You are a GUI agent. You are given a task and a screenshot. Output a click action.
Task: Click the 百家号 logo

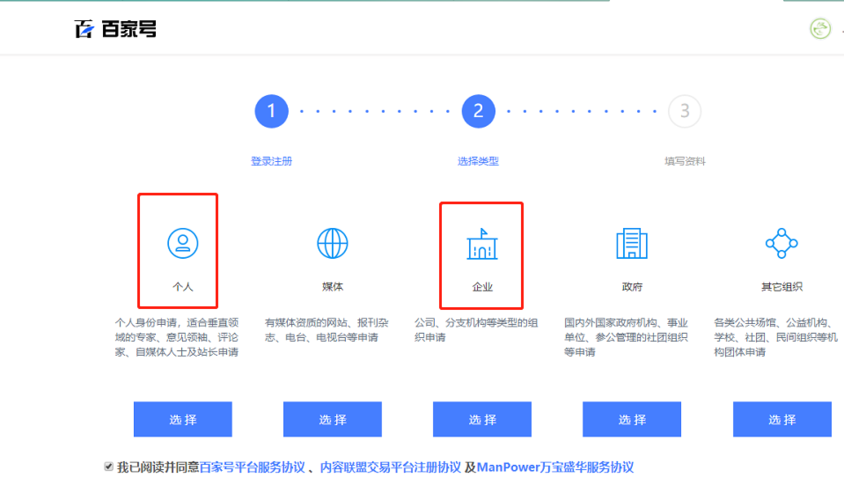(115, 29)
